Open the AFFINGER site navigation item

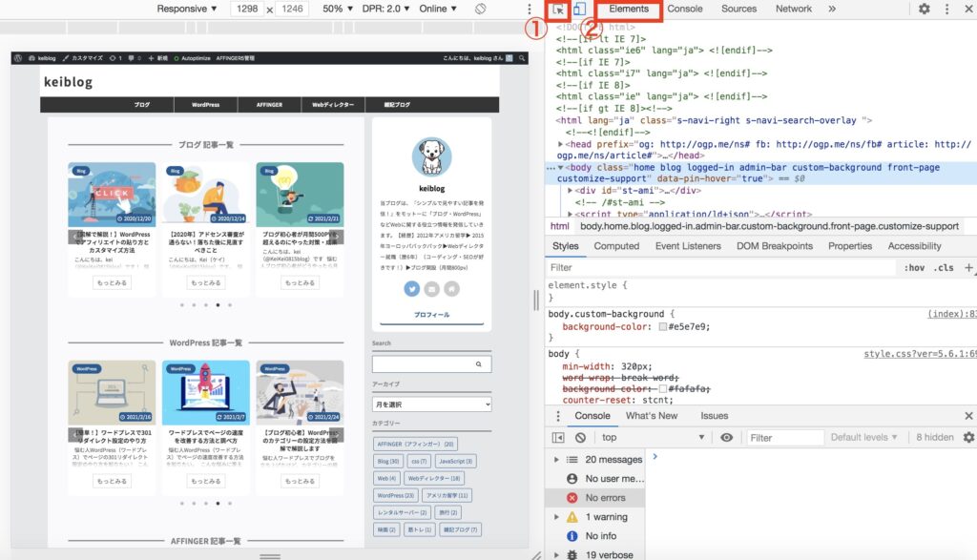(269, 105)
